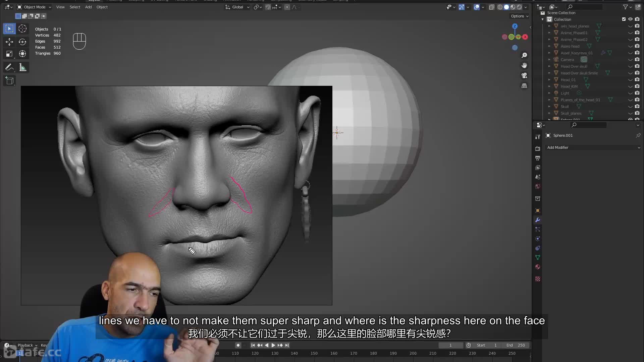Hide Asaro head in viewport
The image size is (644, 362).
pos(630,46)
